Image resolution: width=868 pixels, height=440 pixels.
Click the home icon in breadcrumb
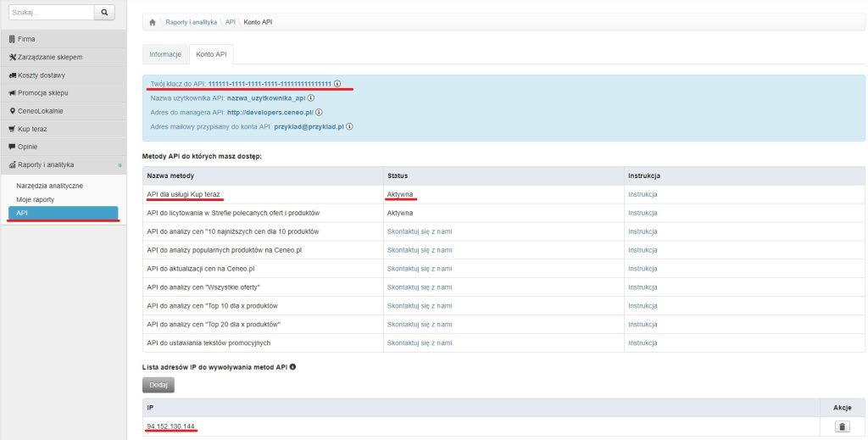click(x=152, y=21)
